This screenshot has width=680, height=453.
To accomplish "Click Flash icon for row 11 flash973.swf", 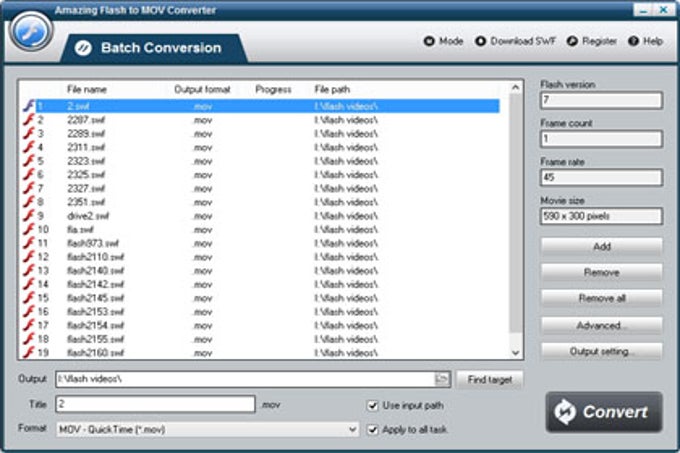I will click(29, 243).
